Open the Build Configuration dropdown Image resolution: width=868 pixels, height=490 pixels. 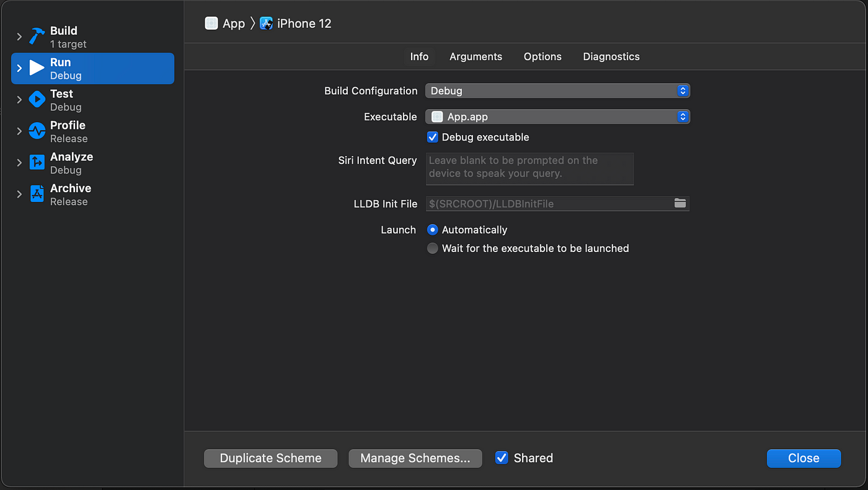[557, 90]
